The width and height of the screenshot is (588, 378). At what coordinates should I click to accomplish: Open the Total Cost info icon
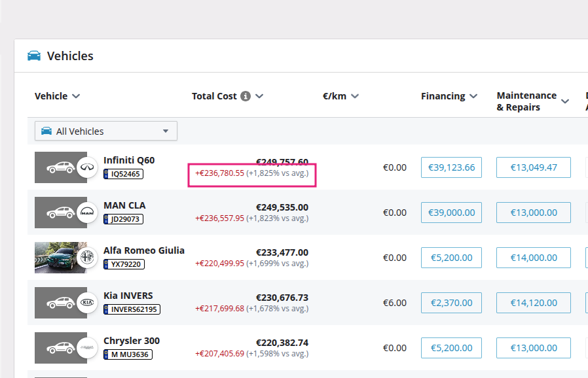[246, 96]
